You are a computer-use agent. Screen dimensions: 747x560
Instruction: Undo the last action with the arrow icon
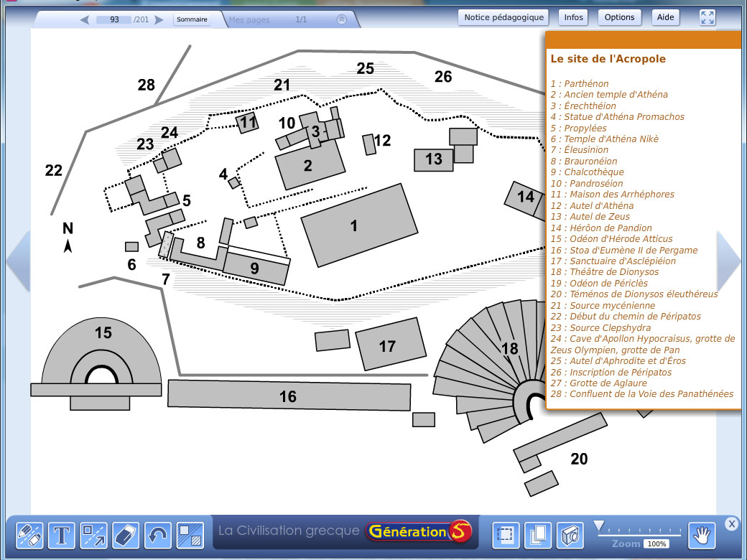158,535
